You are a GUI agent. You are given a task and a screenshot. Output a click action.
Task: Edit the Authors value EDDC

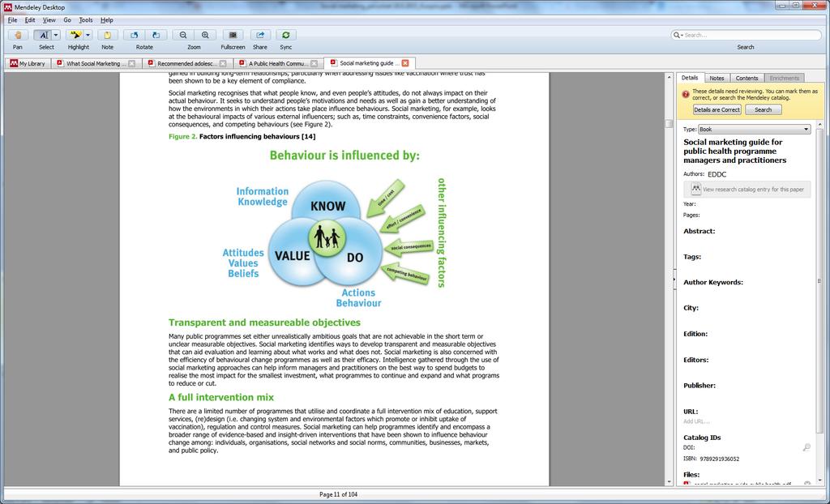717,174
